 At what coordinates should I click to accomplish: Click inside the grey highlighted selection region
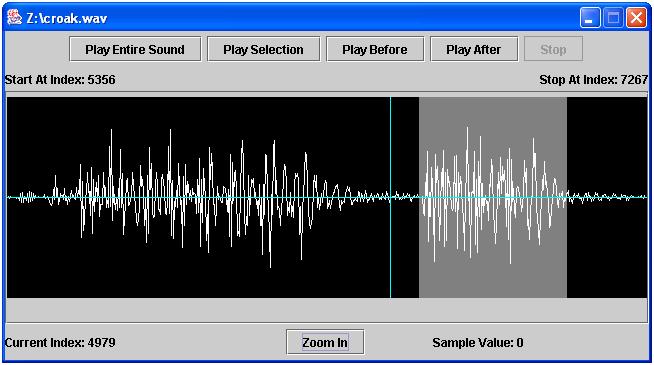493,275
